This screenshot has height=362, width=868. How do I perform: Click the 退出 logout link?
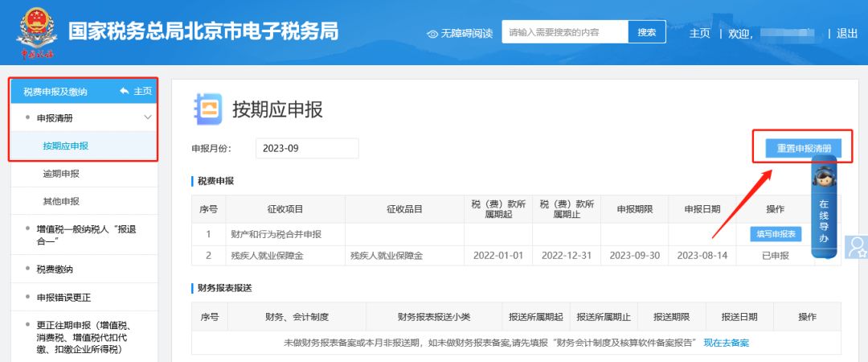847,33
